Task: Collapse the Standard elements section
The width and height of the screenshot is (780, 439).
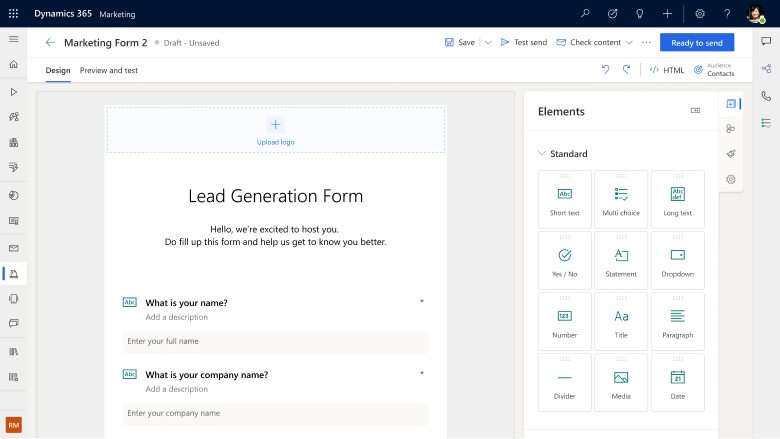Action: 542,154
